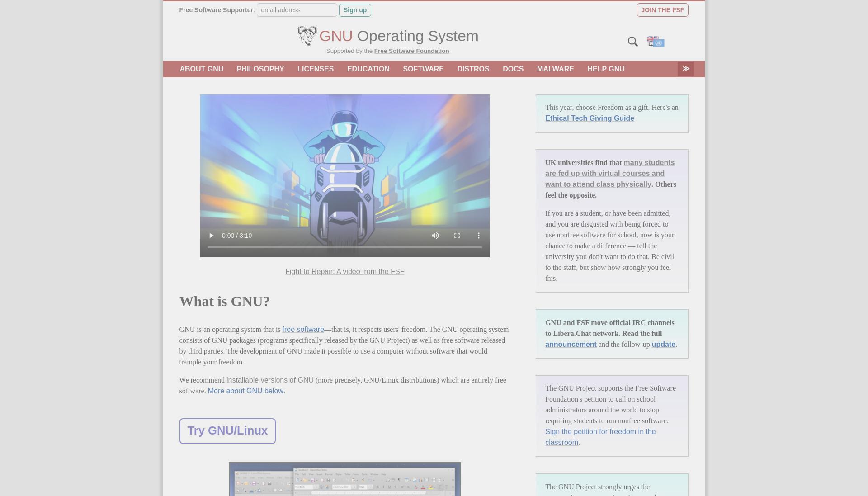Follow the free software link
The image size is (868, 496).
click(x=303, y=330)
